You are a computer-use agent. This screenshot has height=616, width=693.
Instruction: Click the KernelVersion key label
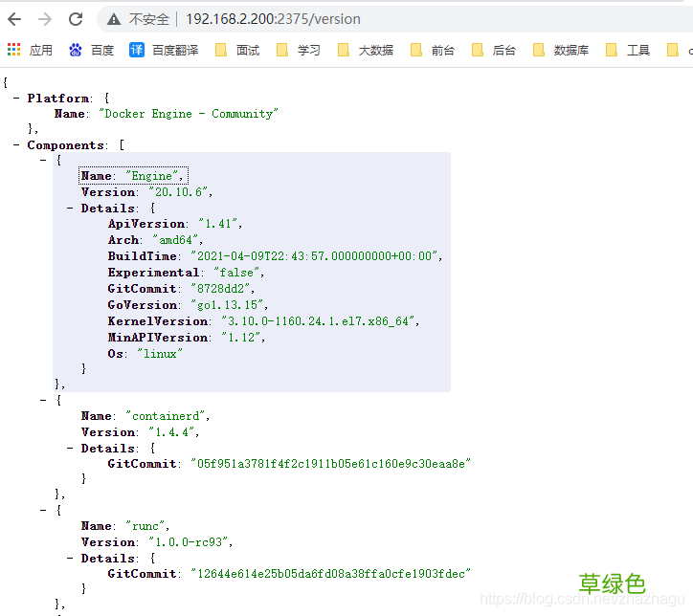coord(158,321)
